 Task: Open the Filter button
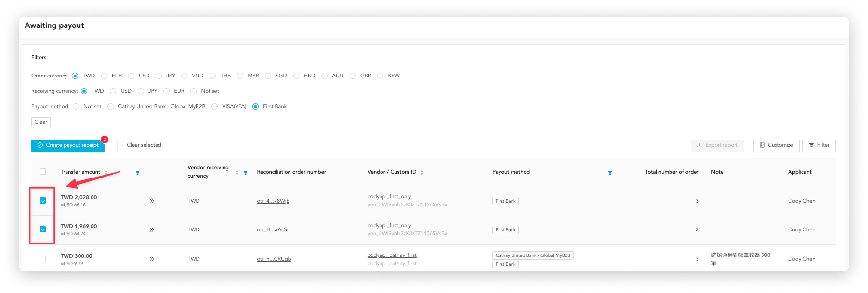[x=819, y=145]
